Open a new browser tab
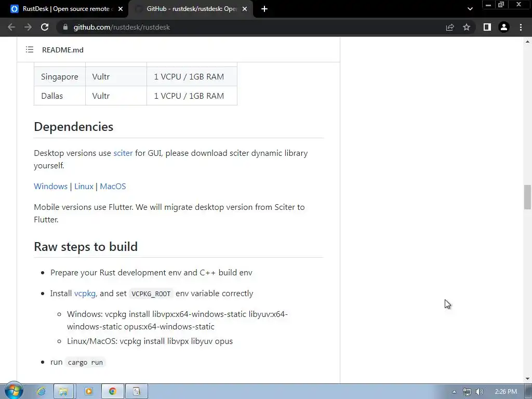532x399 pixels. pyautogui.click(x=264, y=9)
